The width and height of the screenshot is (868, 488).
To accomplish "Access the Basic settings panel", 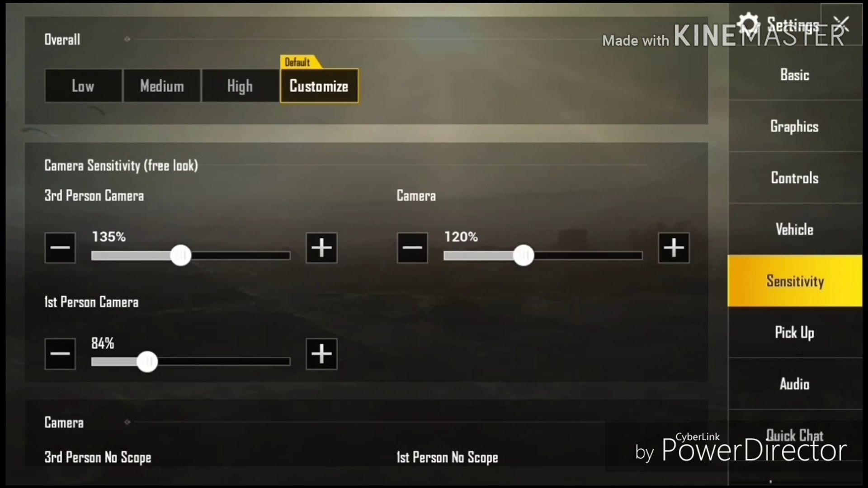I will coord(795,75).
